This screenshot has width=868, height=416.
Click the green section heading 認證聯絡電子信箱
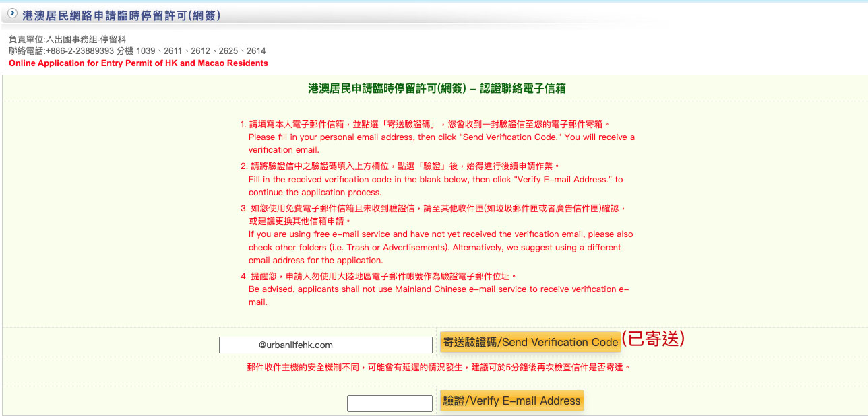[434, 89]
